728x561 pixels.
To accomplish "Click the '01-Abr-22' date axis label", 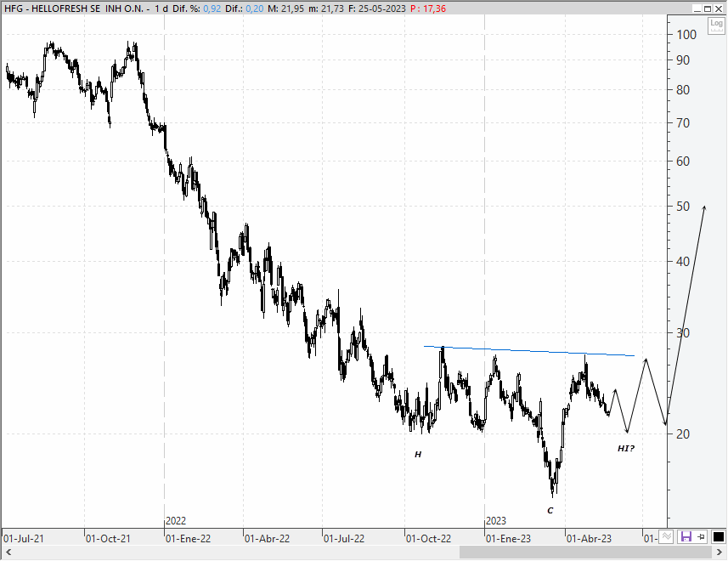I will click(267, 539).
